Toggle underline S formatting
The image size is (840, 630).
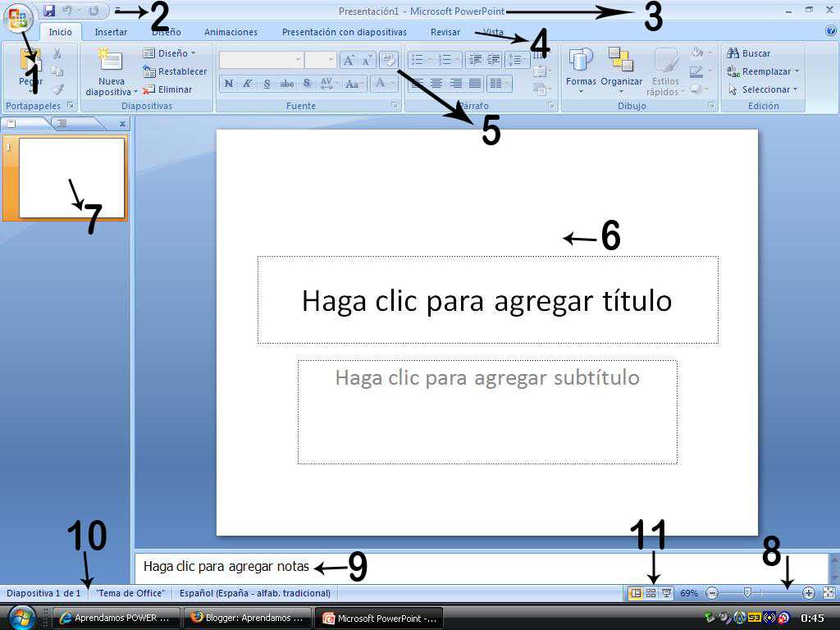tap(267, 84)
